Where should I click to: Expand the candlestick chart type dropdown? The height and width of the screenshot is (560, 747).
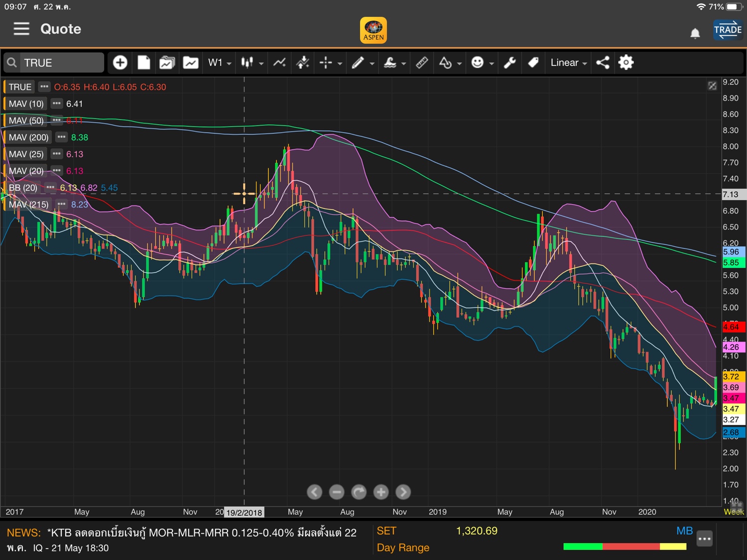tap(252, 63)
